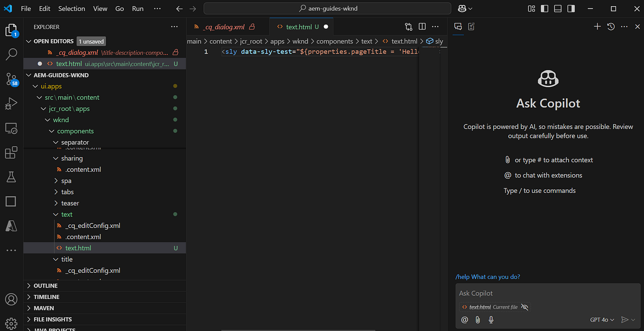Open the Run menu
The height and width of the screenshot is (331, 644).
pos(138,8)
